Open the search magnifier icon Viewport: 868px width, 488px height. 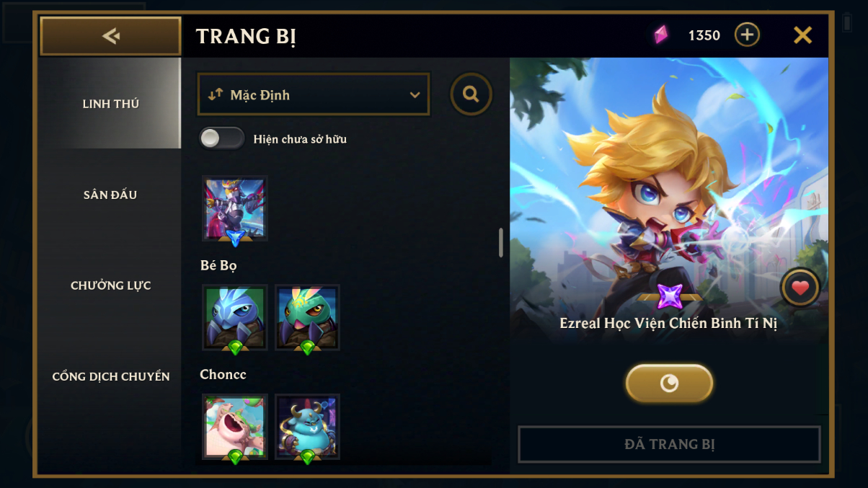pyautogui.click(x=471, y=94)
